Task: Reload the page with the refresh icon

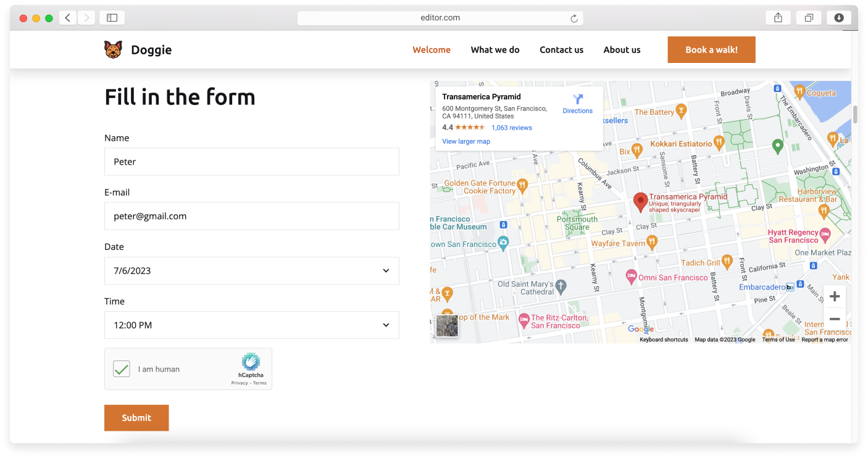Action: (x=574, y=19)
